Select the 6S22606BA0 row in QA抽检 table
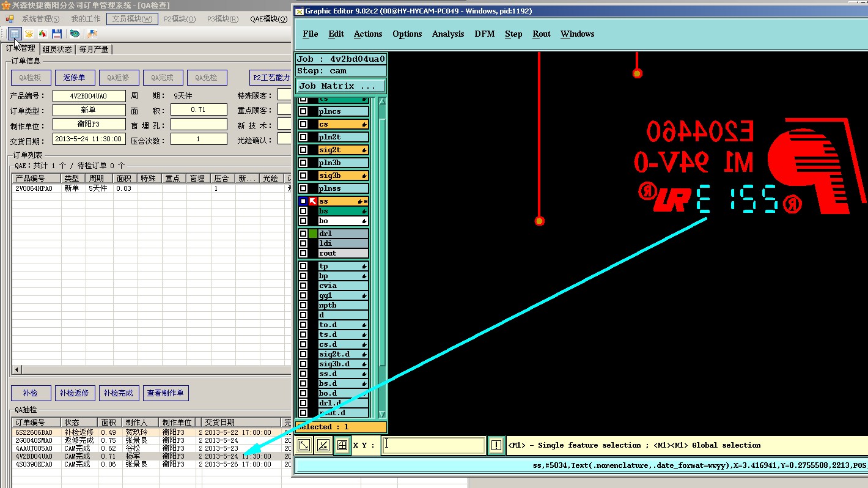This screenshot has width=868, height=488. (151, 432)
